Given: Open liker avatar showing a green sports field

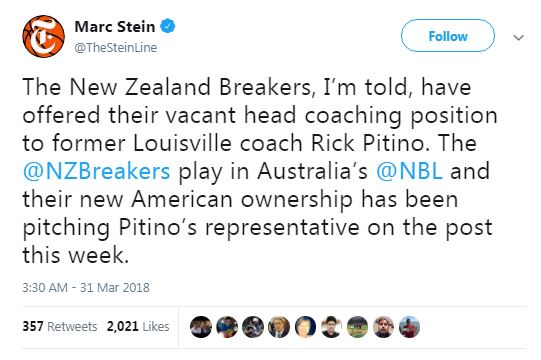Looking at the screenshot, I should [357, 327].
